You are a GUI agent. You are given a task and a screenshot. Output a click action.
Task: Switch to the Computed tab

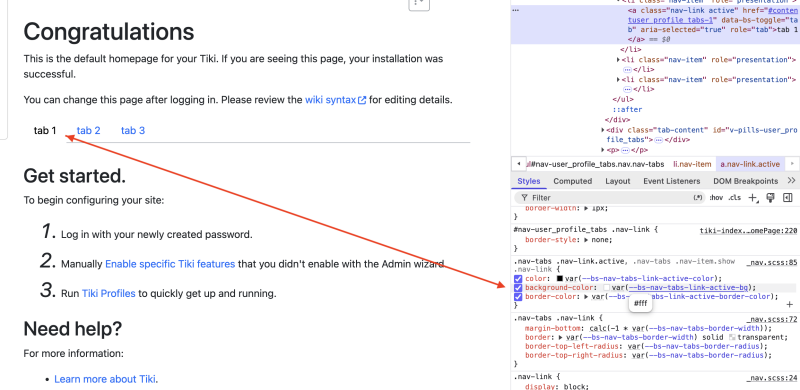click(x=572, y=181)
